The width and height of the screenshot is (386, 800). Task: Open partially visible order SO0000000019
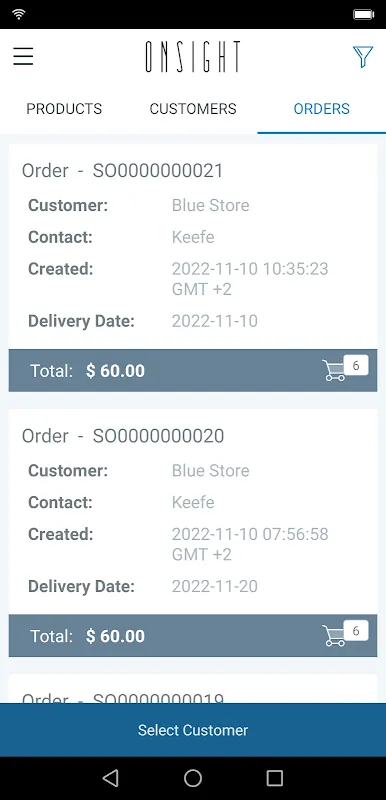[193, 689]
